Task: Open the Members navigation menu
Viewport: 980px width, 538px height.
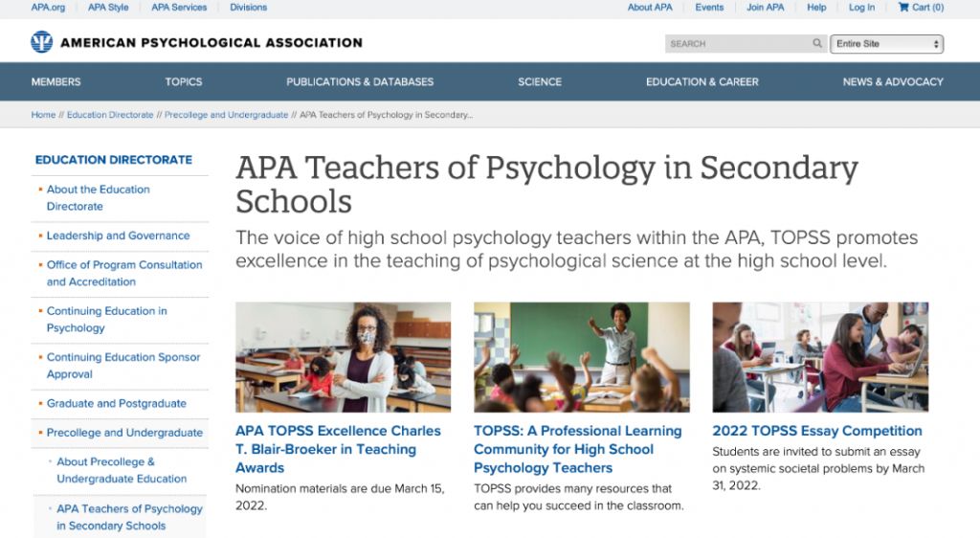Action: (x=56, y=82)
